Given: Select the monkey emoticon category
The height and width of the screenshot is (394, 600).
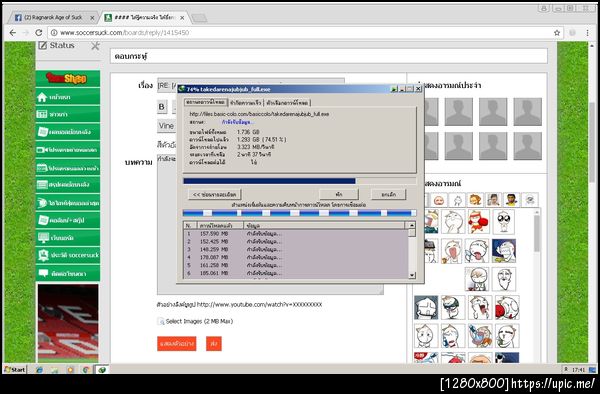Looking at the screenshot, I should (475, 199).
